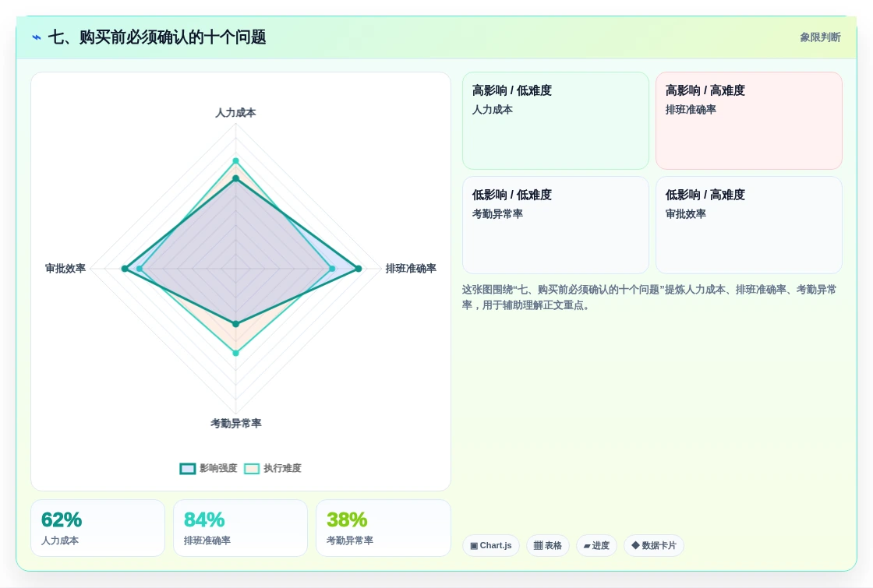Click the 象限判断 label in header

[820, 37]
